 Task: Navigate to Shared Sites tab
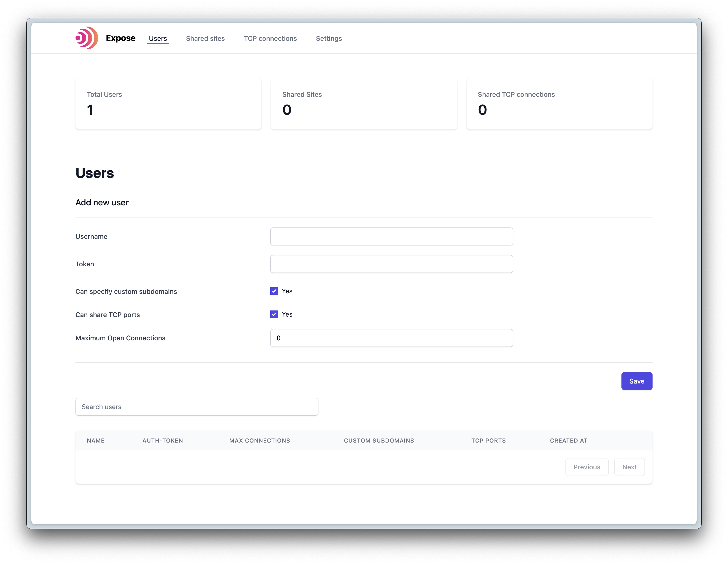point(205,38)
